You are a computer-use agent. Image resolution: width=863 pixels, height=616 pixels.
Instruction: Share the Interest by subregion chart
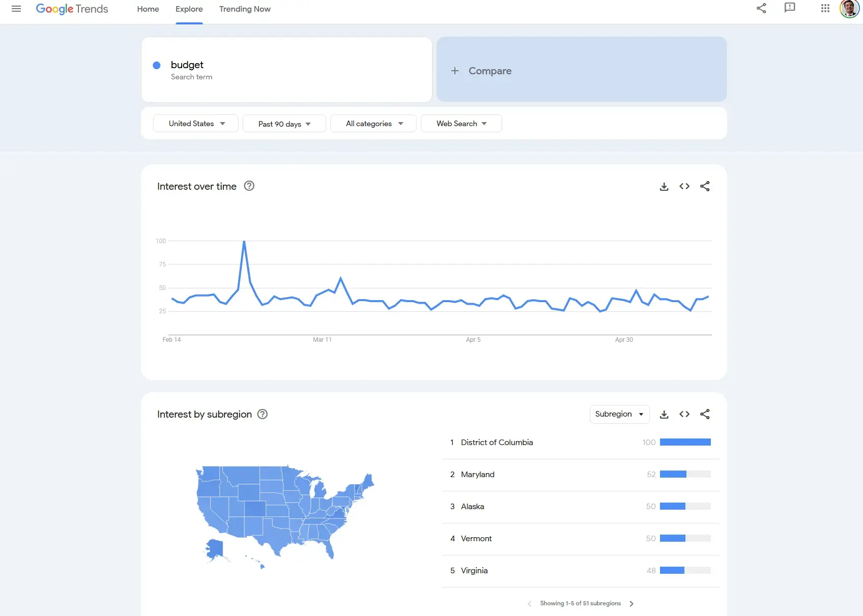[x=705, y=414]
